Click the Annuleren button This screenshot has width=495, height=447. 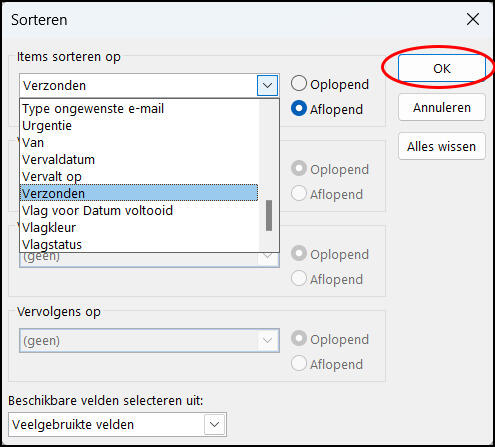(x=442, y=107)
